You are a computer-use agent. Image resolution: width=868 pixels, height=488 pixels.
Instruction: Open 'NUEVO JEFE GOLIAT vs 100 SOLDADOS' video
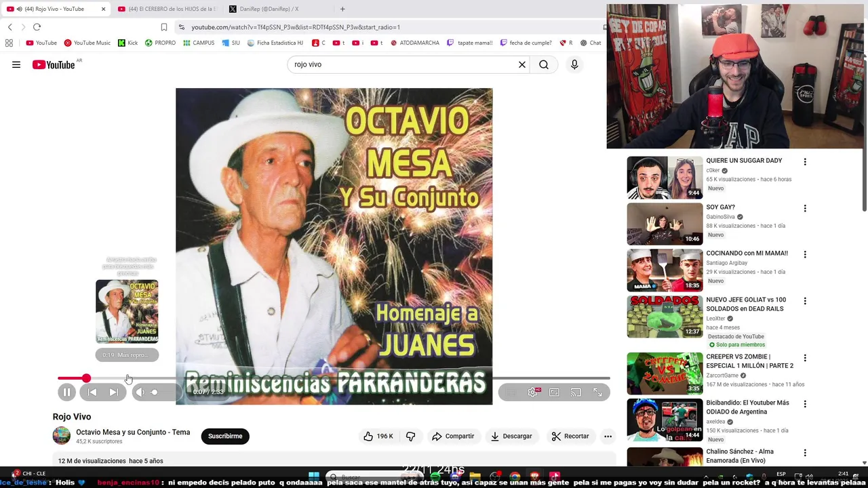point(665,317)
